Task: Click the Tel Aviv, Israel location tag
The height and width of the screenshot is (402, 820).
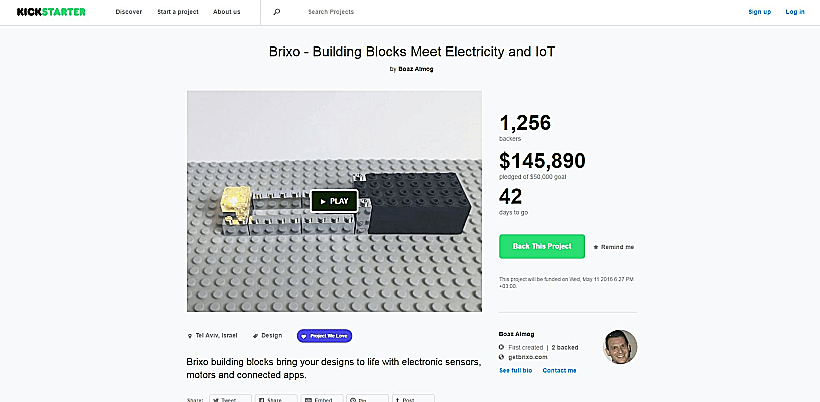Action: 216,336
